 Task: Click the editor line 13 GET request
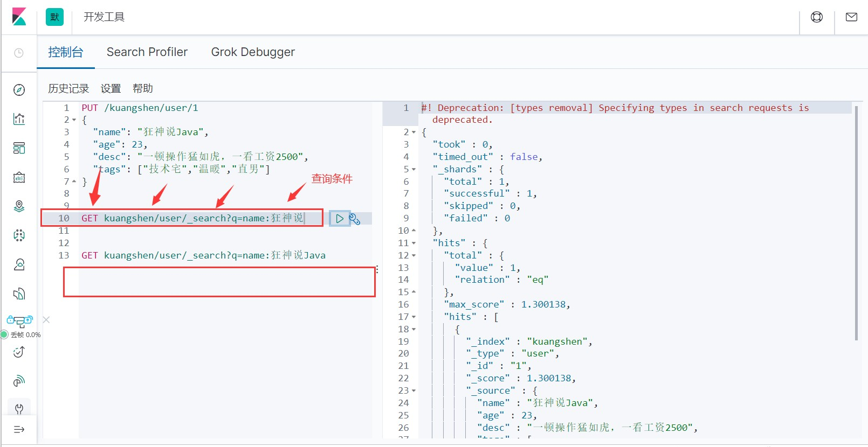pyautogui.click(x=203, y=255)
